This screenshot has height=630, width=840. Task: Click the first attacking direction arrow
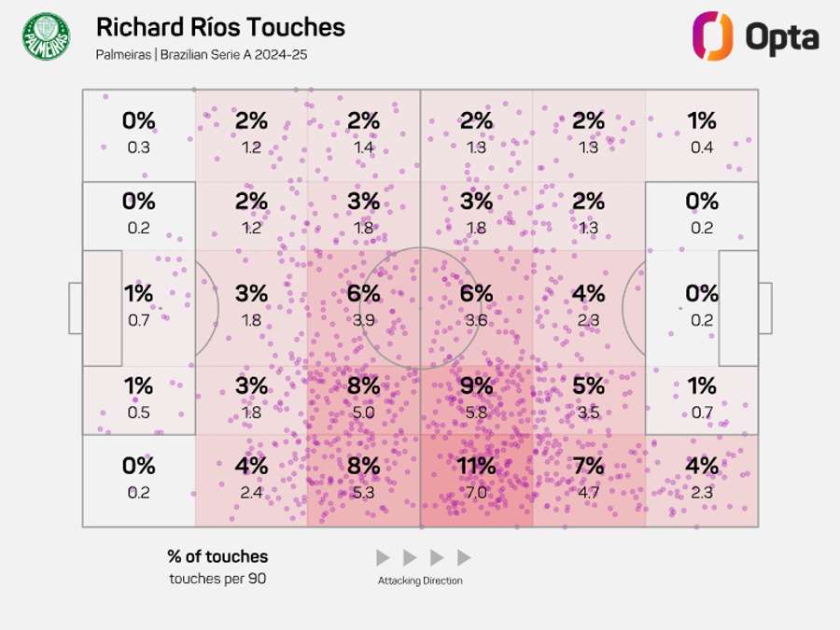click(383, 558)
